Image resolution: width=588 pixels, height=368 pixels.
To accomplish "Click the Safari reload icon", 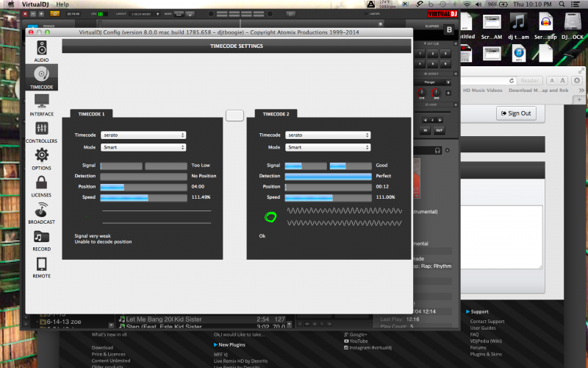I will click(x=511, y=81).
